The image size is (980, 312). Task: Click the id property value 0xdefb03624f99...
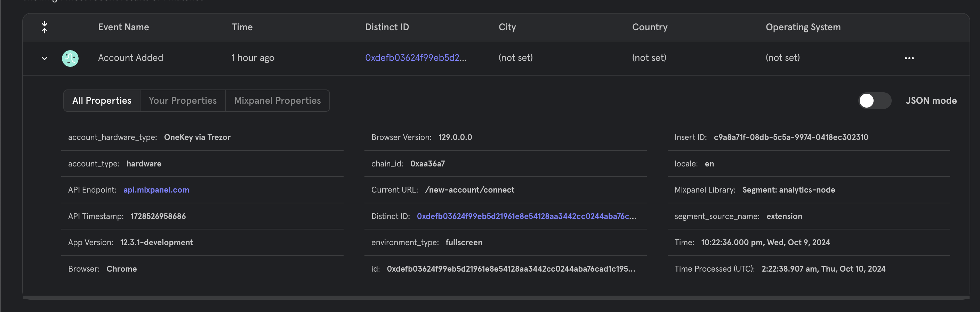(511, 268)
